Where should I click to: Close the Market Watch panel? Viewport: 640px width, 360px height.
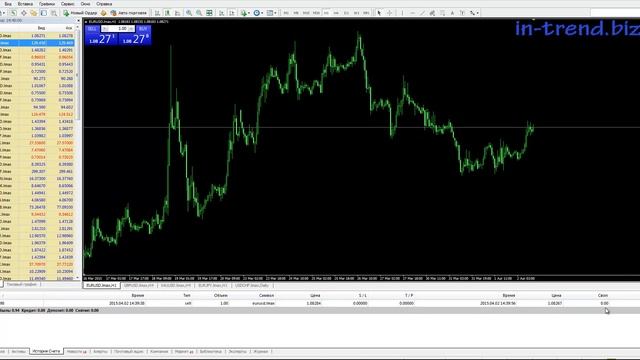(x=78, y=21)
